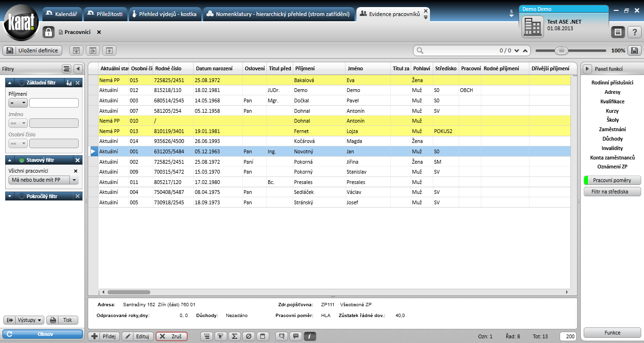Open help with the question mark icon
Viewport: 644px width, 343px height.
[635, 32]
